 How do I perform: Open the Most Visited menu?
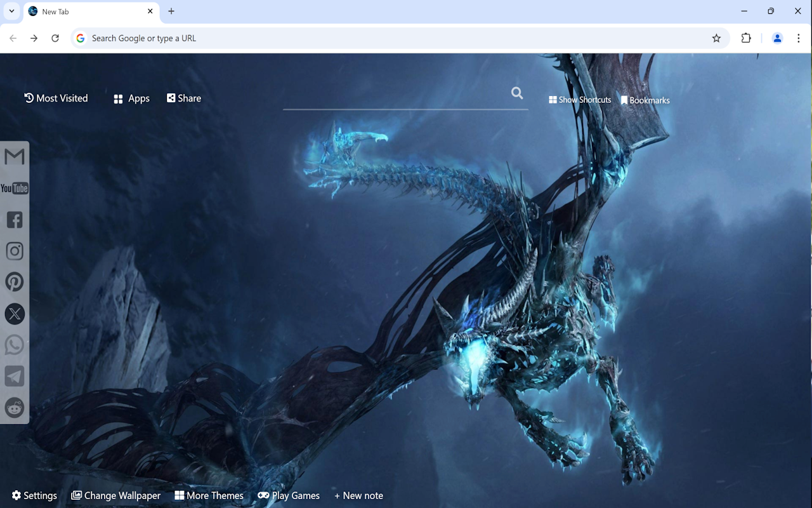tap(56, 98)
